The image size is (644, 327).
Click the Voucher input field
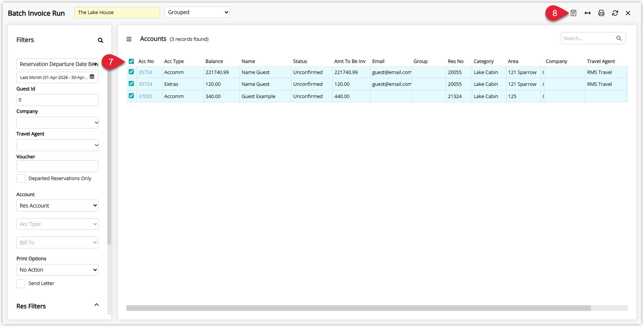pos(57,166)
